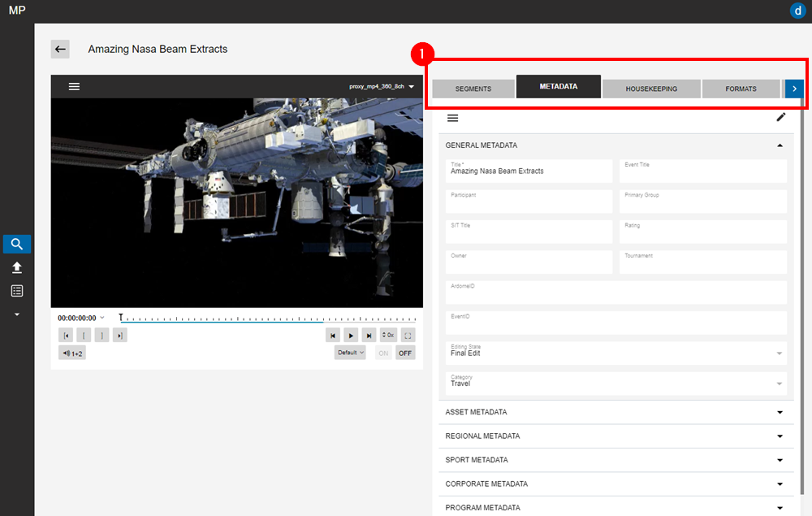Click the search icon in sidebar

click(x=16, y=244)
